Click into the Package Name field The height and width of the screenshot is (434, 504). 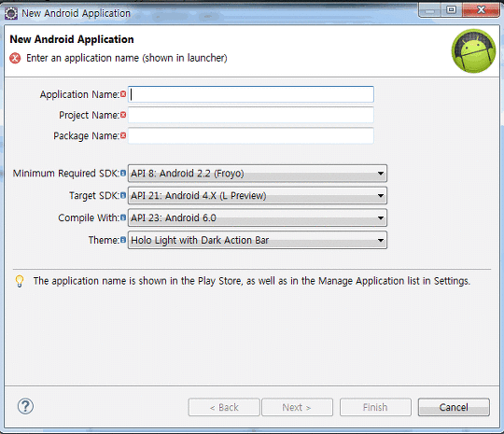coord(251,135)
